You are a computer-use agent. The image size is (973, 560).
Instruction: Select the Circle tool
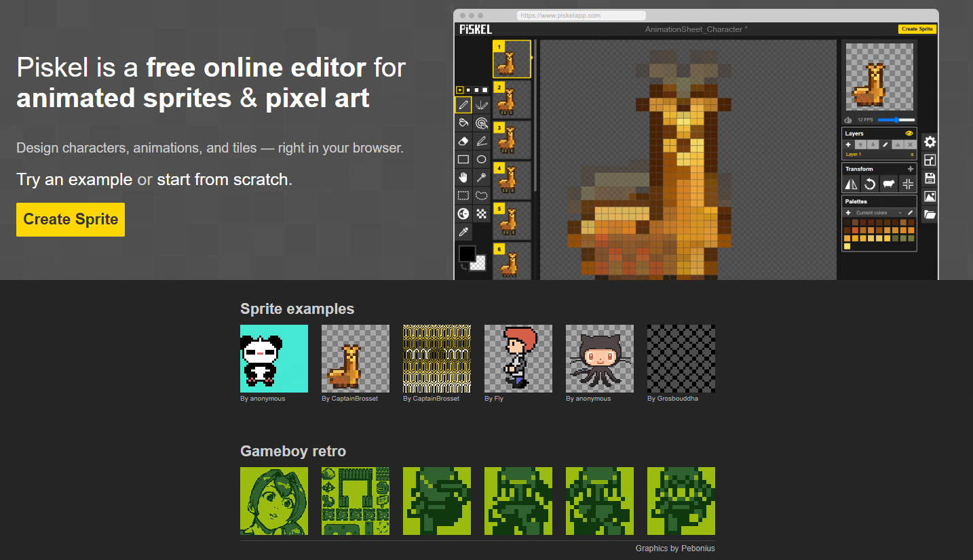point(482,159)
